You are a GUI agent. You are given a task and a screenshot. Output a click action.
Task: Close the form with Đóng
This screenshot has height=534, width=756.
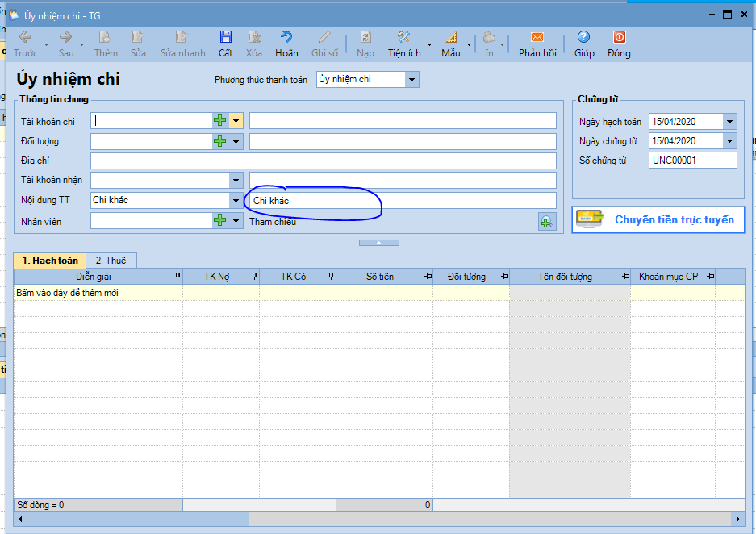(619, 44)
